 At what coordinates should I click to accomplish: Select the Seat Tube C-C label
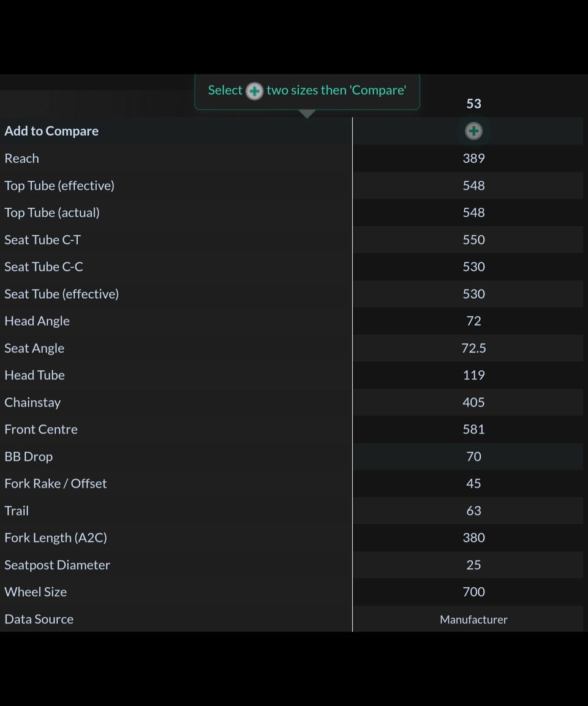point(44,266)
